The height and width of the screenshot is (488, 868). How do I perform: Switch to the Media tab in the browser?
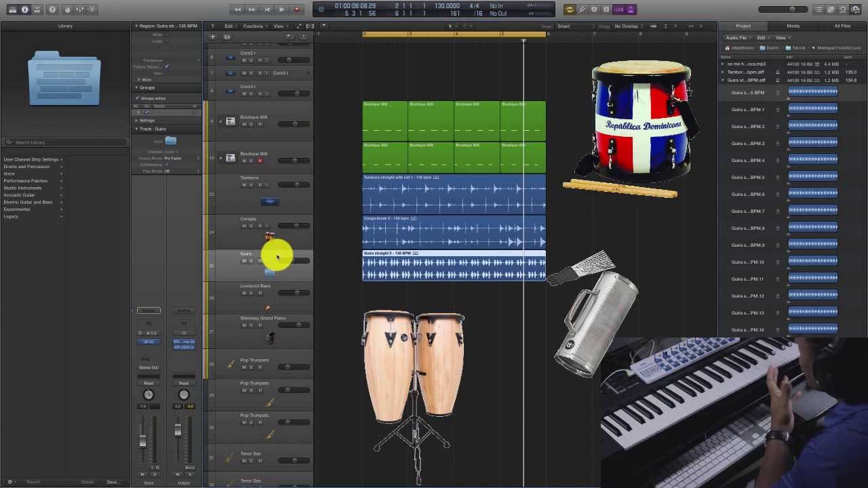tap(793, 26)
